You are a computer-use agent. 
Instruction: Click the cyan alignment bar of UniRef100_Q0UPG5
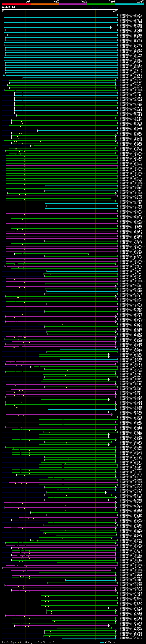[x=83, y=608]
